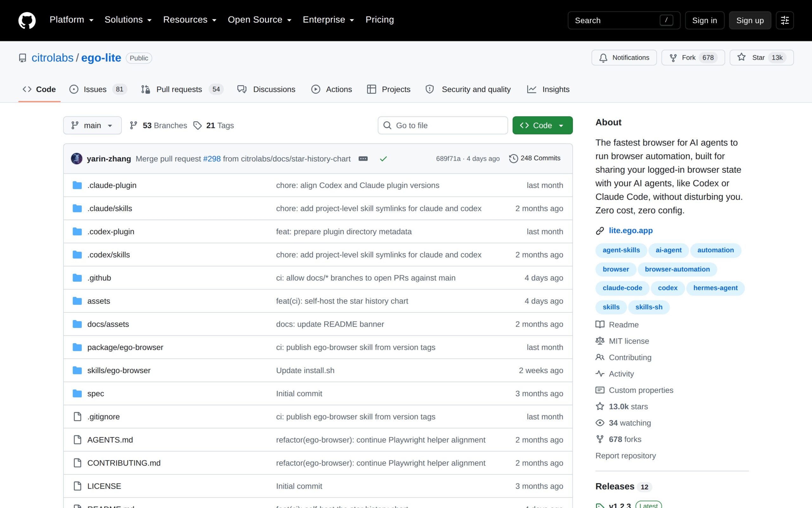Open the lite.ego.app website link
Viewport: 812px width, 508px height.
pyautogui.click(x=631, y=231)
